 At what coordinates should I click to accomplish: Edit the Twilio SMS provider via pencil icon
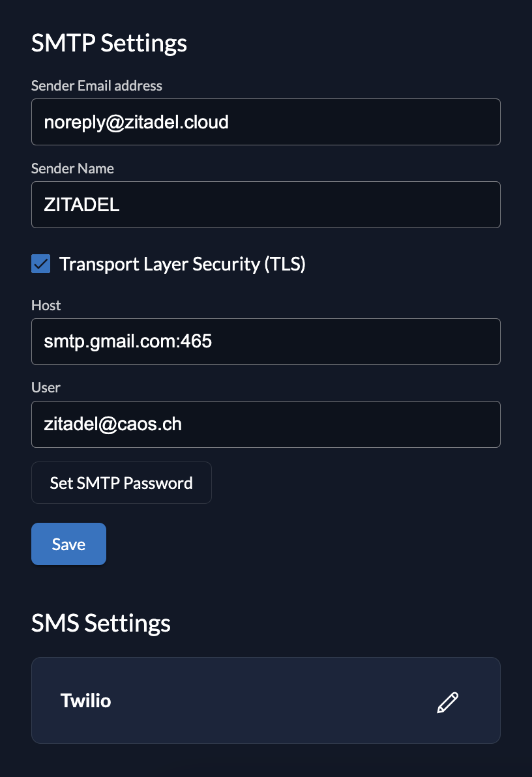coord(447,702)
